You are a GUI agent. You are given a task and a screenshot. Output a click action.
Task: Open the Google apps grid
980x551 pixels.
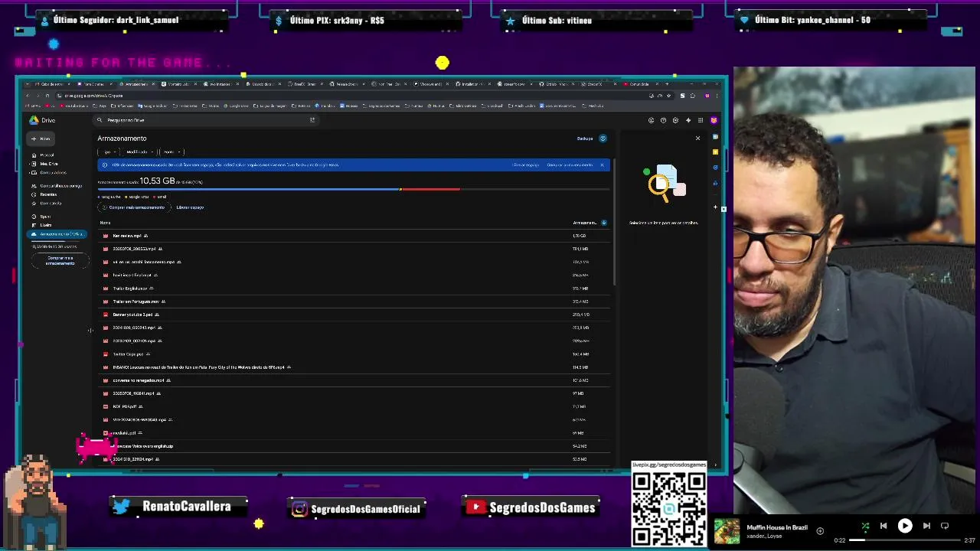click(x=700, y=120)
